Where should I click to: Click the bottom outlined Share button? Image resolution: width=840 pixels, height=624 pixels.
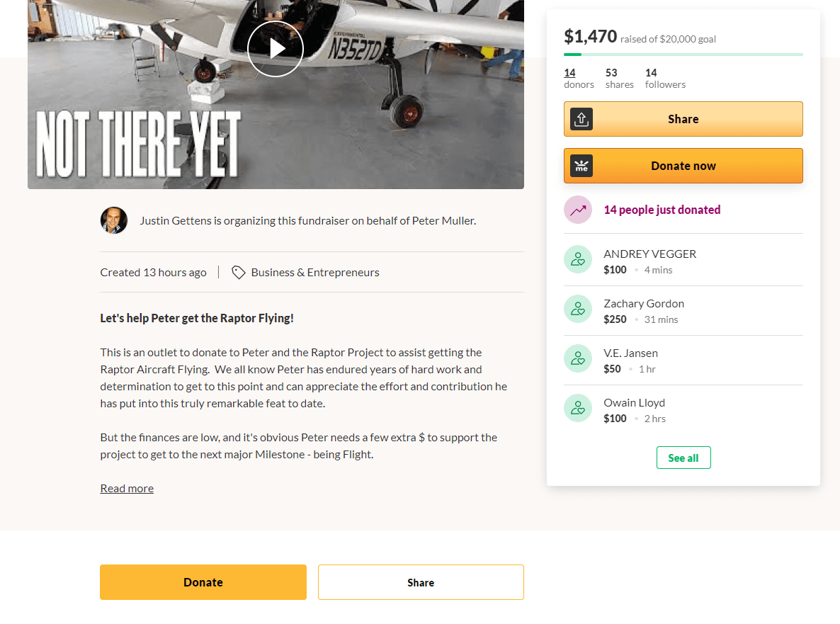421,582
